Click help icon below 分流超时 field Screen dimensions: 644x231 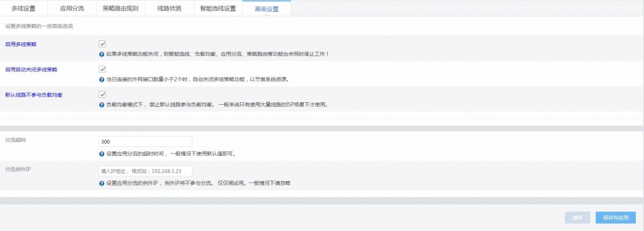click(102, 154)
